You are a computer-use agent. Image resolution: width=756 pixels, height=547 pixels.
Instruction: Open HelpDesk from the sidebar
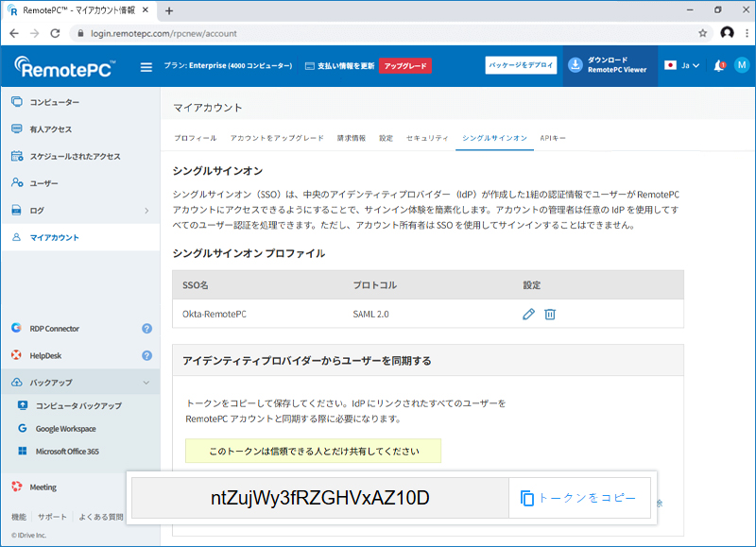point(44,356)
